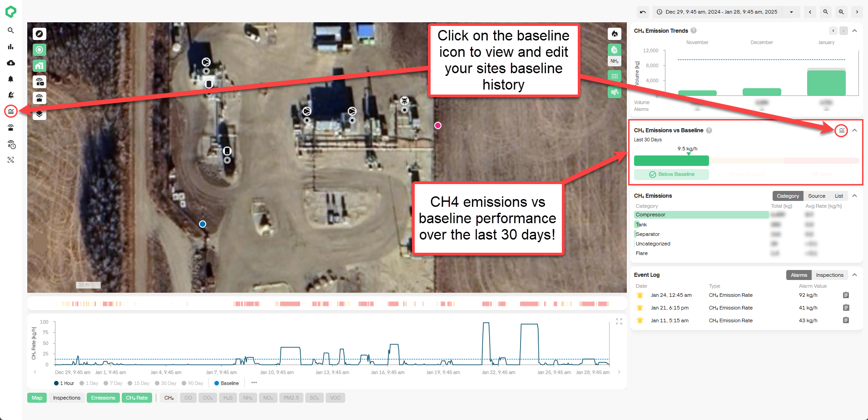Click the 9.5 kg/h baseline gauge bar
Screen dimensions: 868x420
click(x=671, y=160)
